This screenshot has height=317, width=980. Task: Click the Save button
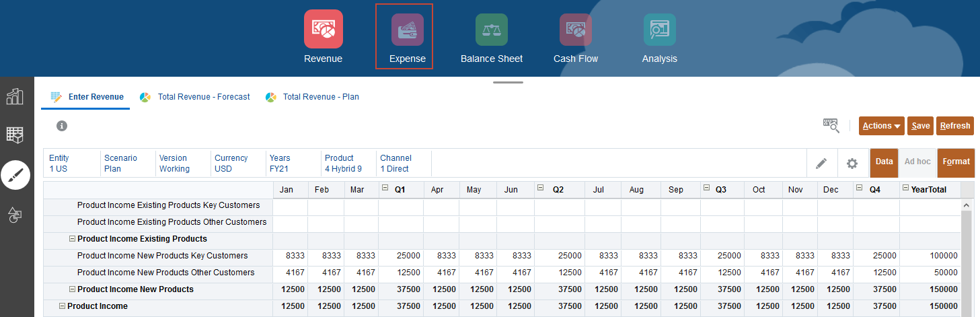click(x=920, y=126)
